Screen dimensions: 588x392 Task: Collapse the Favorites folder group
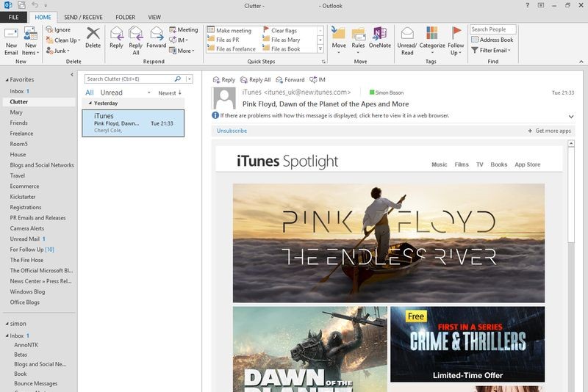[x=5, y=79]
